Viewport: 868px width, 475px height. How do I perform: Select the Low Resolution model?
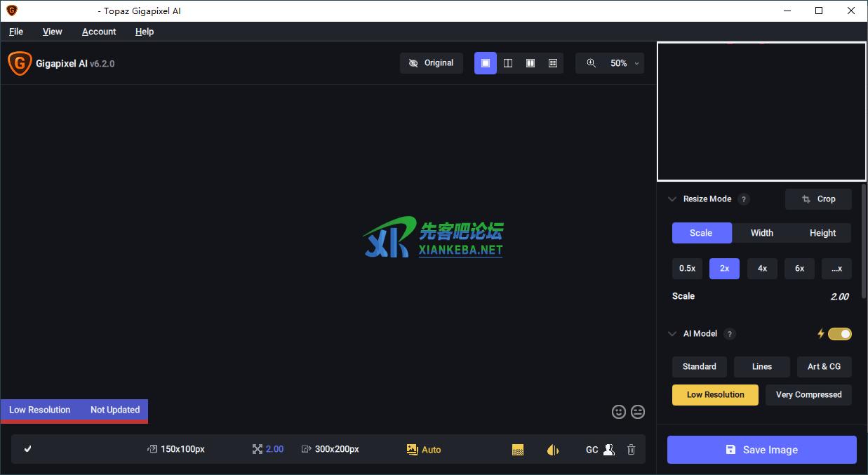(x=715, y=394)
